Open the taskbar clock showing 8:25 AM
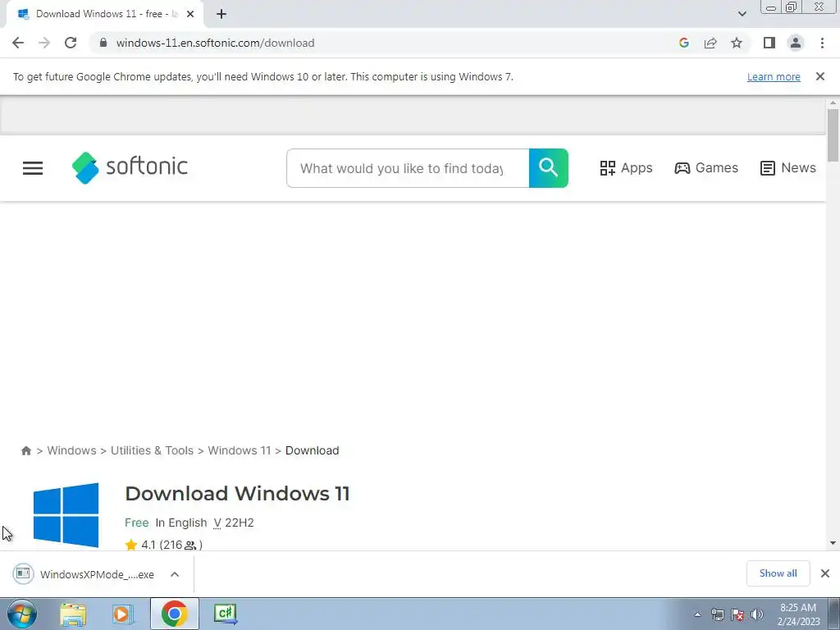 [x=798, y=614]
